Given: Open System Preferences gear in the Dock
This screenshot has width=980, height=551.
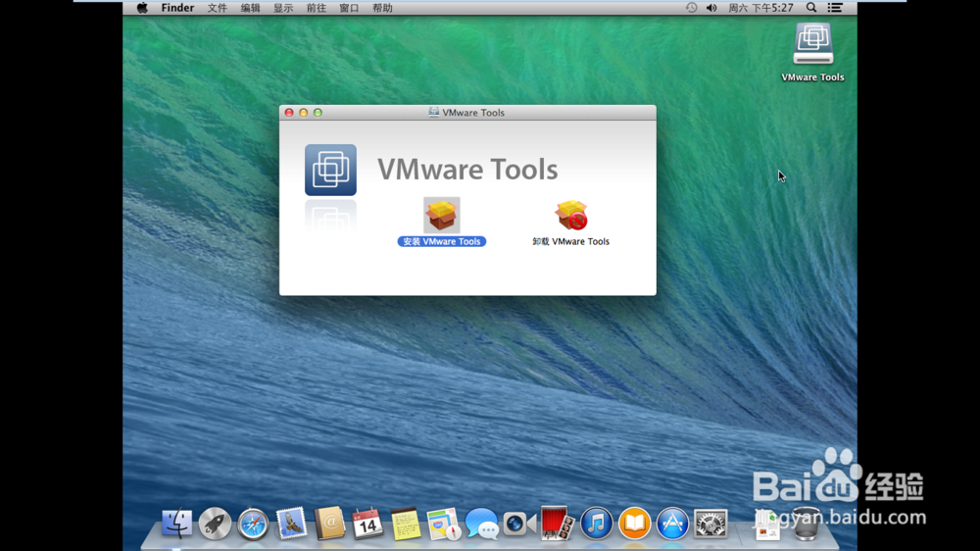Looking at the screenshot, I should (710, 523).
